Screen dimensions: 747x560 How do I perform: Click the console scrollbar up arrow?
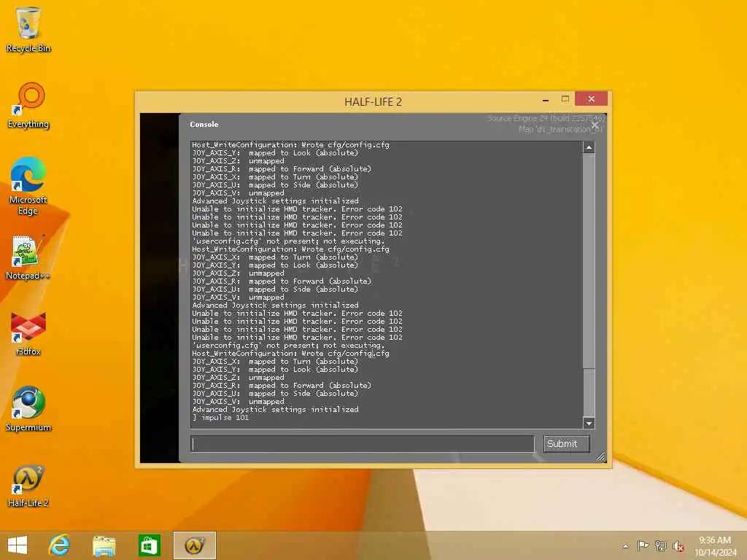coord(589,147)
